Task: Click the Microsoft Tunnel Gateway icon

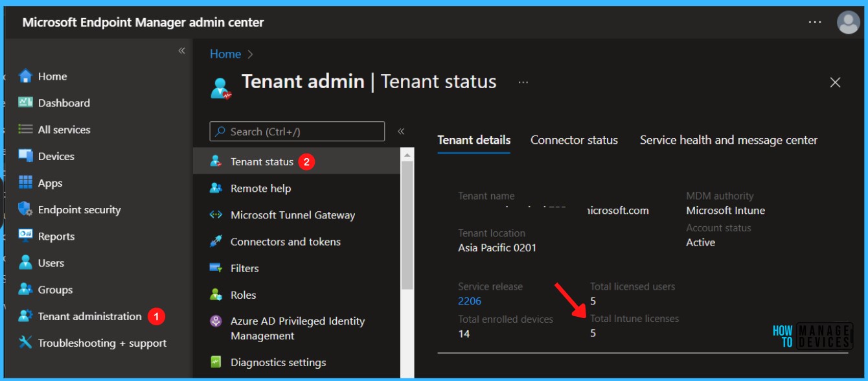Action: pyautogui.click(x=216, y=214)
